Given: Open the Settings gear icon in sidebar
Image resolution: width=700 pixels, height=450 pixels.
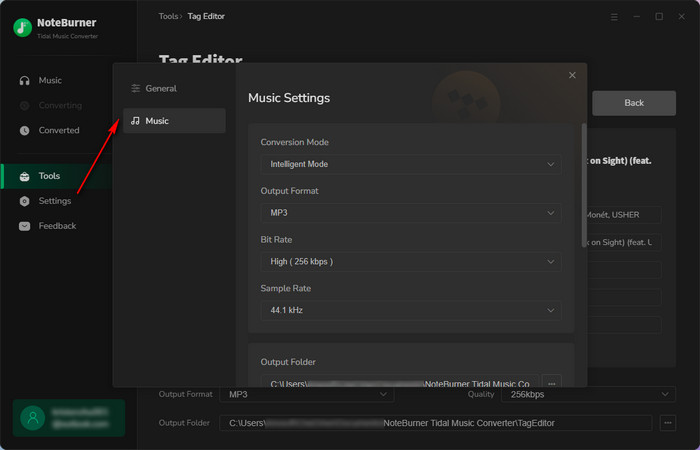Looking at the screenshot, I should [x=25, y=201].
